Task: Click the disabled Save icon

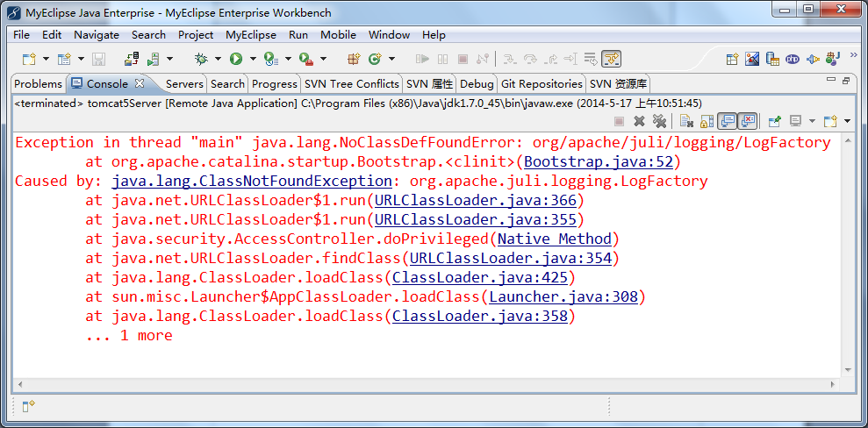Action: pyautogui.click(x=98, y=59)
